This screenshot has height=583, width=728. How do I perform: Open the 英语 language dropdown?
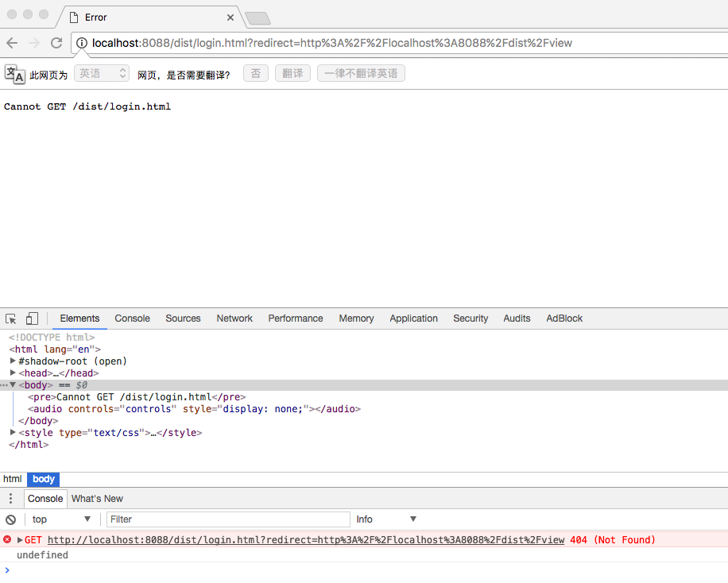(x=101, y=72)
